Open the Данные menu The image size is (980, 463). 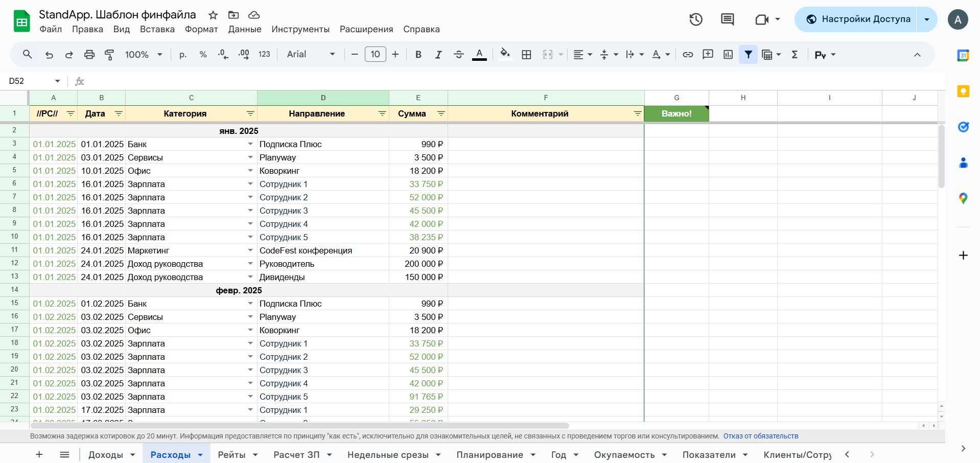tap(245, 29)
